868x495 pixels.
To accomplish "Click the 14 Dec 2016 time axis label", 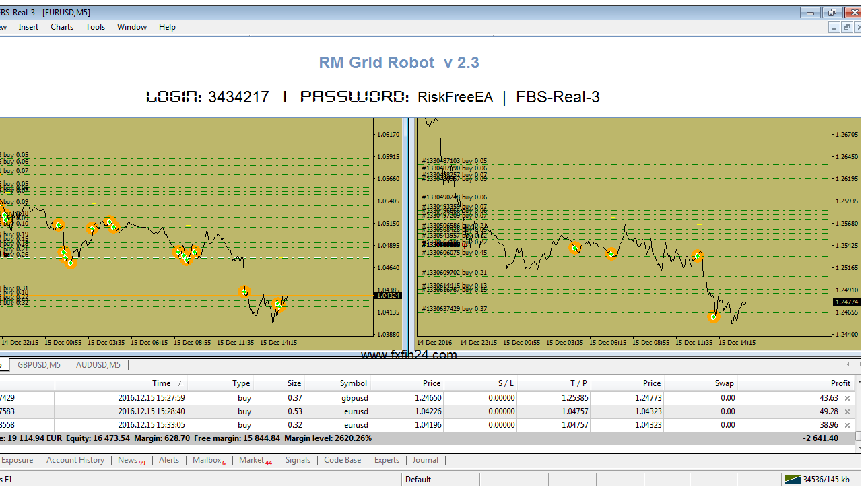I will pos(435,343).
